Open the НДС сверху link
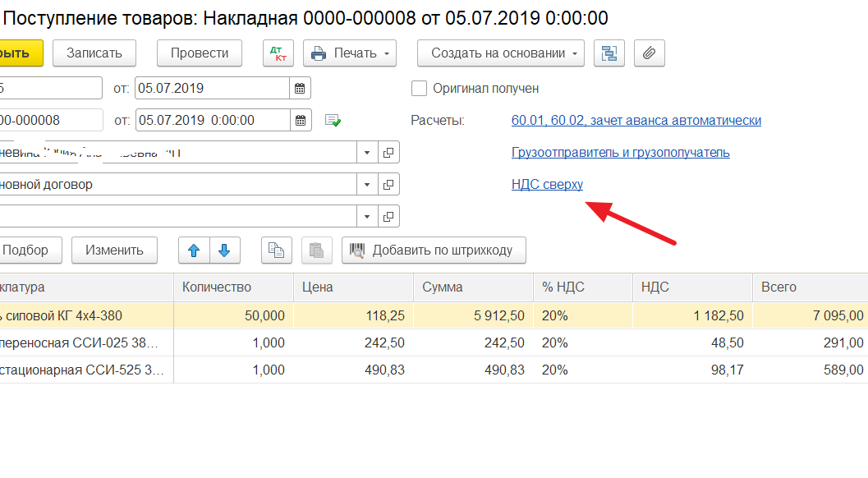The width and height of the screenshot is (868, 478). click(x=547, y=185)
